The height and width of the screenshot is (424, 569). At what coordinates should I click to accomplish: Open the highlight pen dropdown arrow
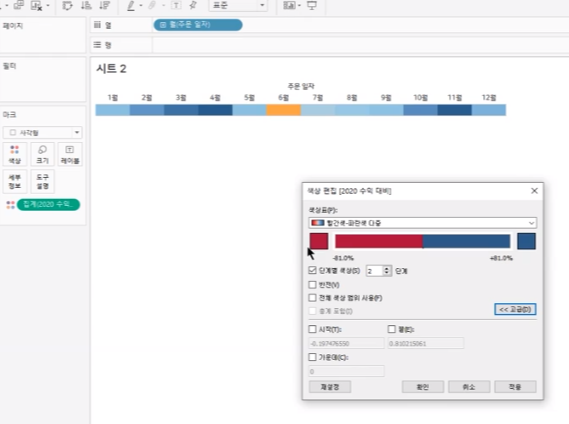click(141, 6)
